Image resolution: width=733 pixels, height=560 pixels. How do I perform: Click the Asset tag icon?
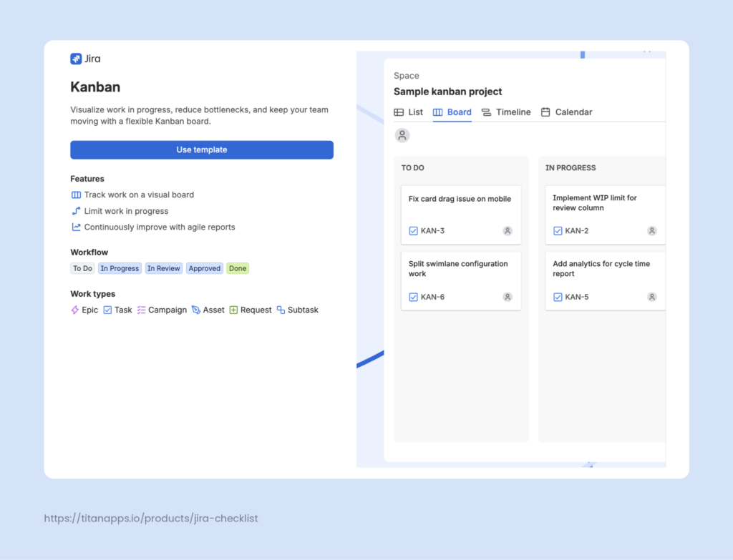tap(196, 310)
